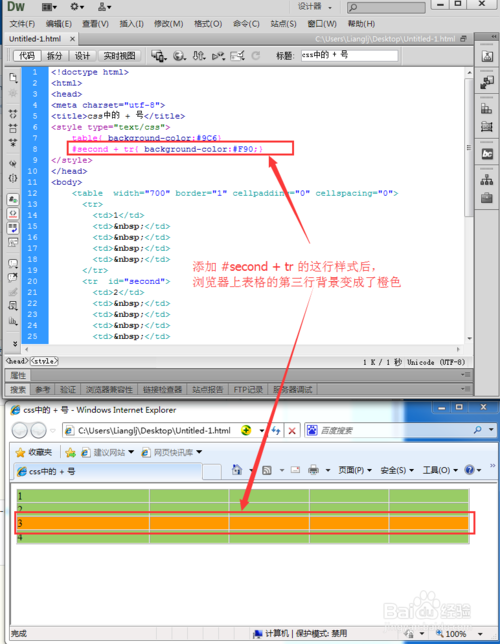Click the 建议网站 favorites link
The height and width of the screenshot is (644, 500).
[x=108, y=452]
